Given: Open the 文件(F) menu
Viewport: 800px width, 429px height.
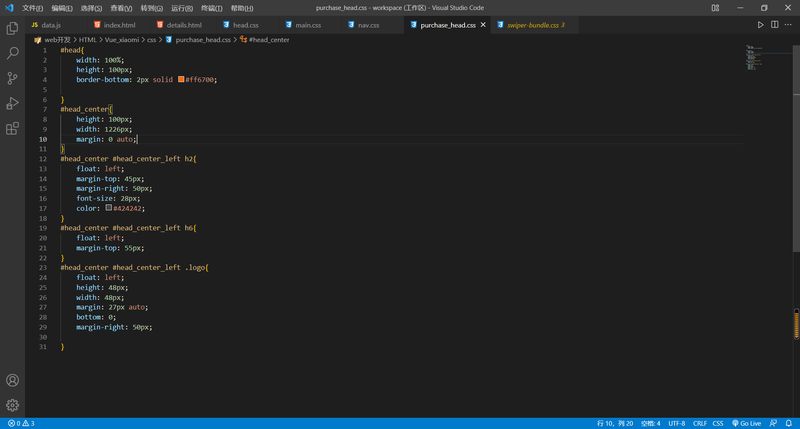Looking at the screenshot, I should coord(32,8).
